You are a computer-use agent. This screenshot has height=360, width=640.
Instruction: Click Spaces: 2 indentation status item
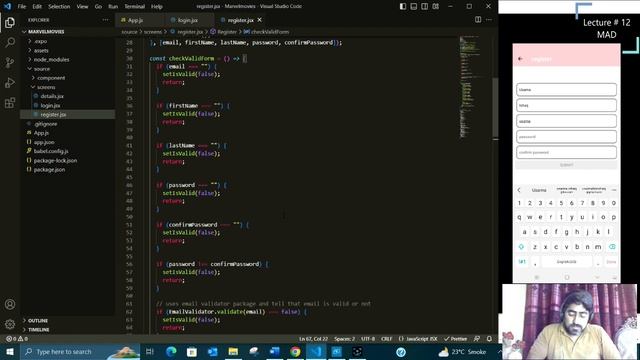[344, 339]
